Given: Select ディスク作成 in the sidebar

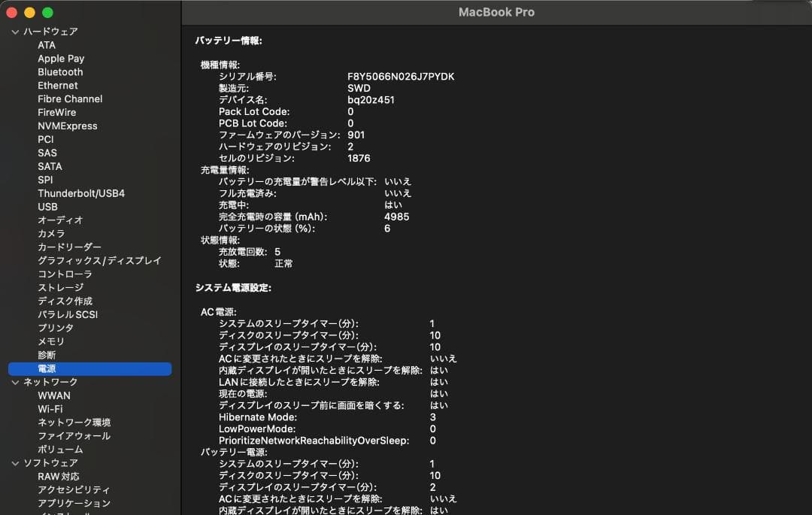Looking at the screenshot, I should click(x=65, y=301).
